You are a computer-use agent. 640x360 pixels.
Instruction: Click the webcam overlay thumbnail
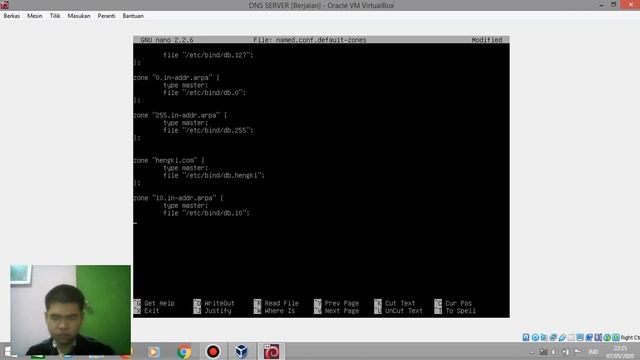pos(71,310)
